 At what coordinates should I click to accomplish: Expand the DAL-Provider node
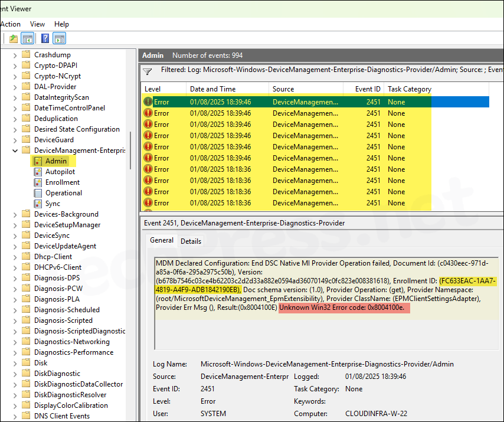(x=15, y=87)
